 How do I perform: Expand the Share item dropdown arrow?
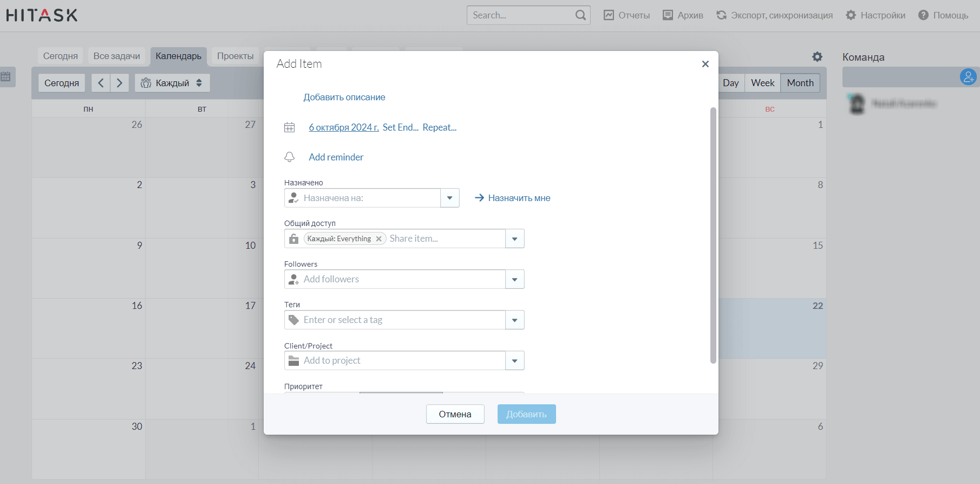coord(515,238)
